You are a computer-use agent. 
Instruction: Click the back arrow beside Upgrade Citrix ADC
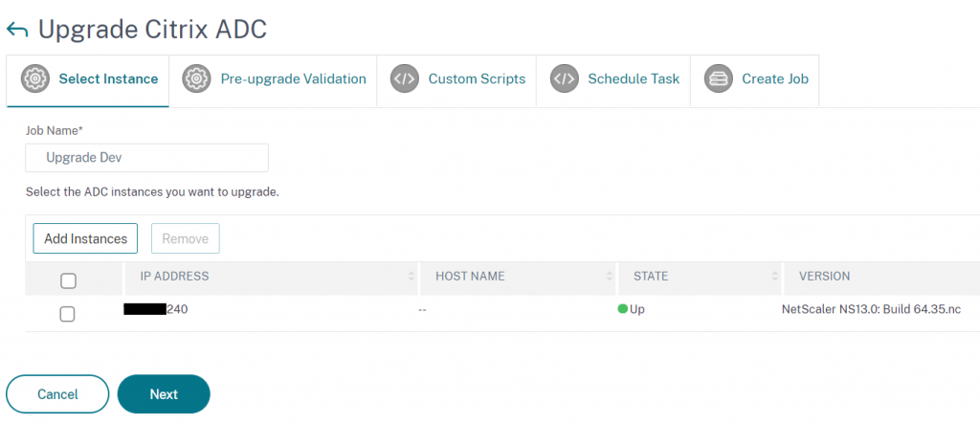coord(17,30)
